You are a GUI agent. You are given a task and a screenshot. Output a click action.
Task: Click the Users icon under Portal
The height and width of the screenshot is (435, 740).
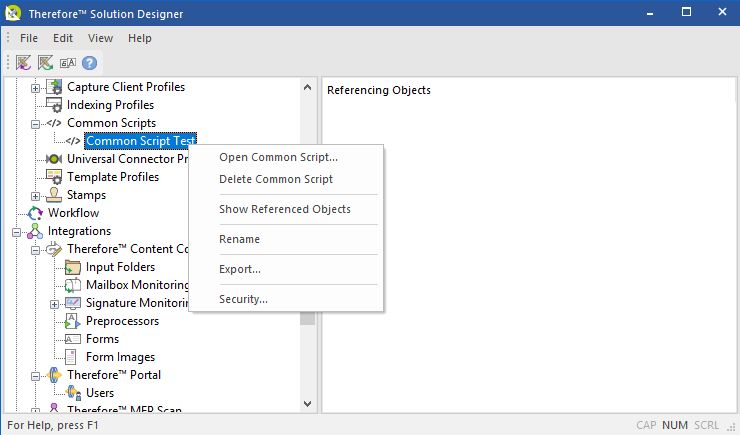[x=73, y=393]
